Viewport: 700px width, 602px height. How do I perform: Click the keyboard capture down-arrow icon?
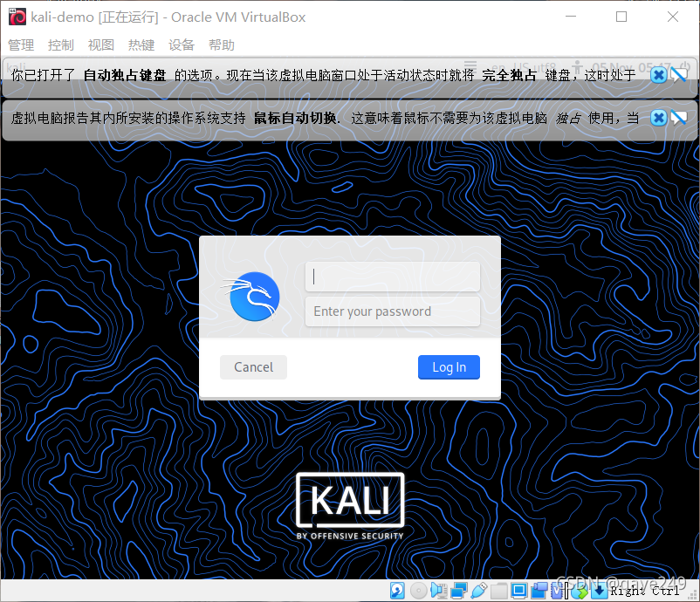click(x=599, y=591)
